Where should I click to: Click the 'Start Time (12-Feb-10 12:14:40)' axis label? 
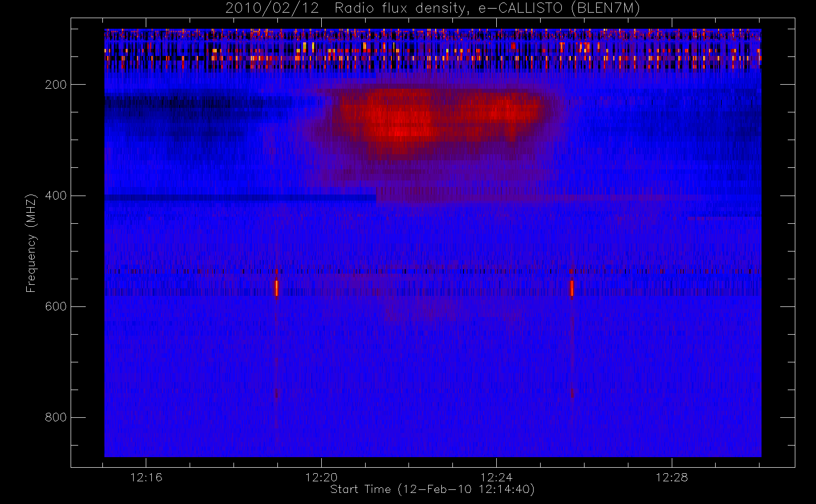432,489
